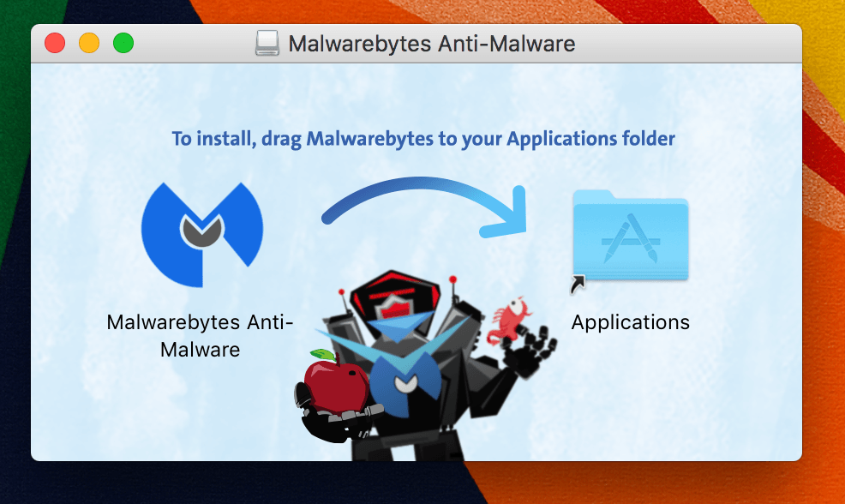This screenshot has height=504, width=845.
Task: Click the alias arrow badge on Applications folder
Action: (578, 284)
